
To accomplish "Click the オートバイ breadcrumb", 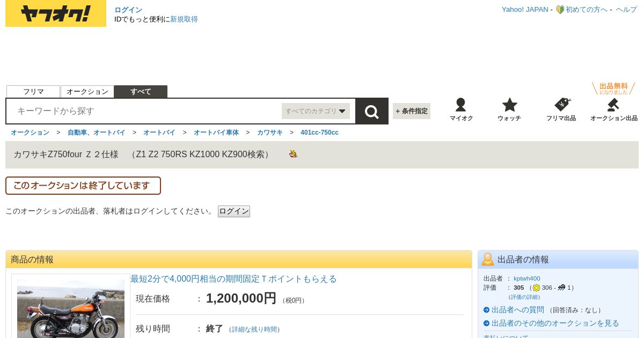I will (159, 133).
